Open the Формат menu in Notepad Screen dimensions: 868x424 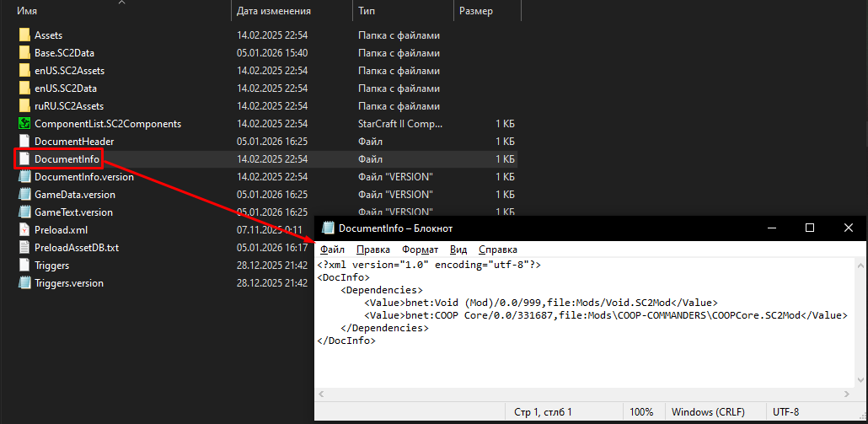421,250
